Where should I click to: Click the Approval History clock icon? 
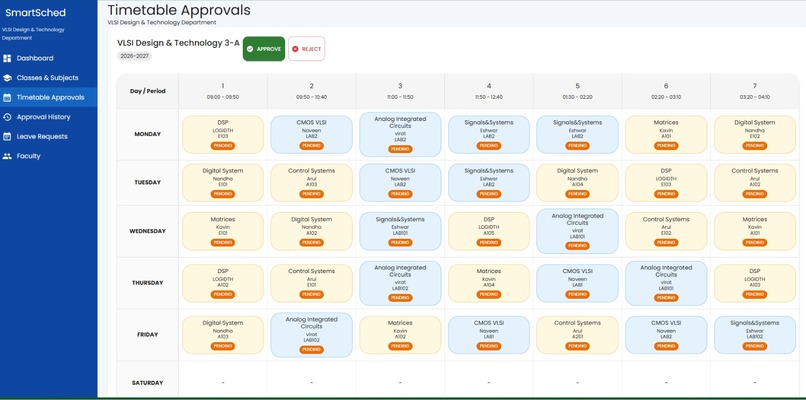[x=7, y=117]
